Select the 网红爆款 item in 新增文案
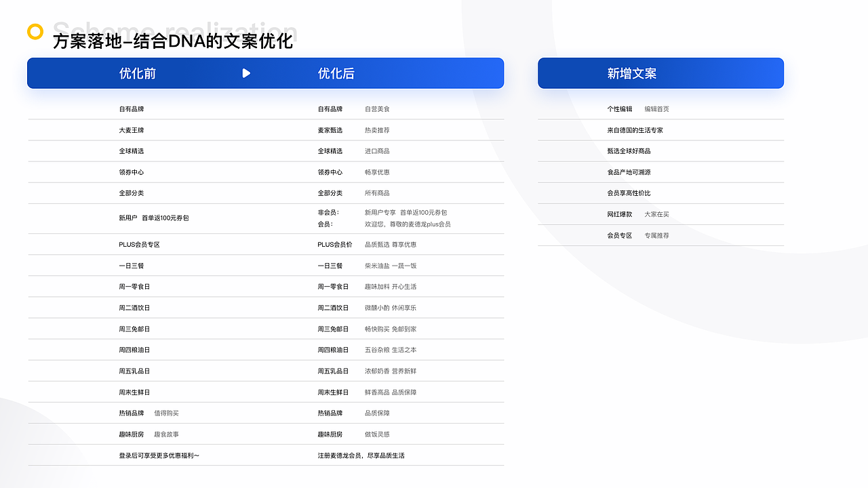This screenshot has width=868, height=488. (x=620, y=213)
